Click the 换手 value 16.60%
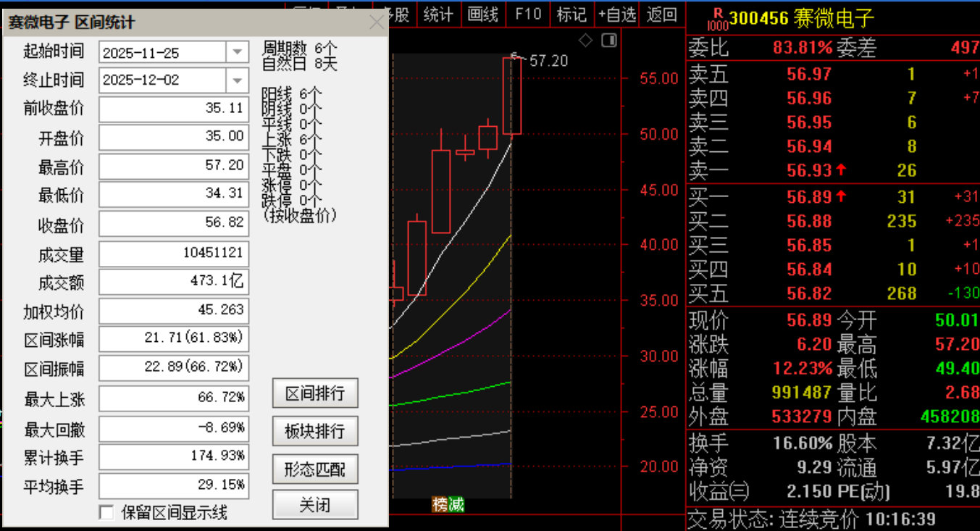Screen dimensions: 980x531 pyautogui.click(x=803, y=443)
